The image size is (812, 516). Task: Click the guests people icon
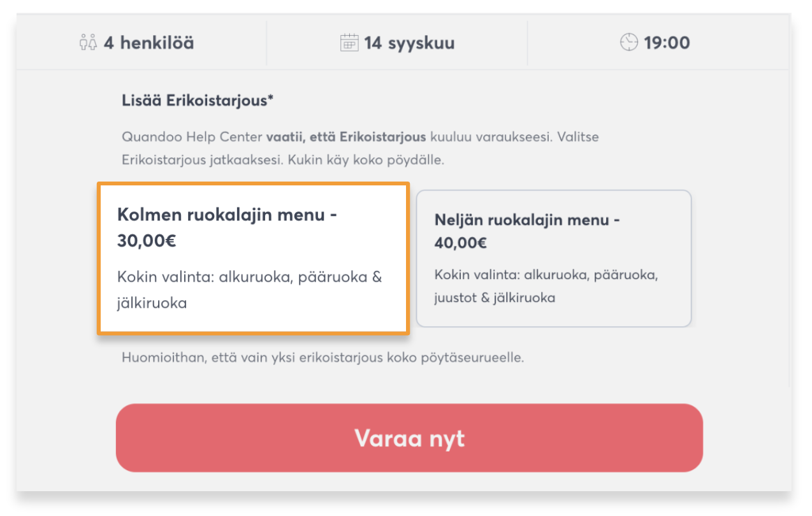click(87, 43)
